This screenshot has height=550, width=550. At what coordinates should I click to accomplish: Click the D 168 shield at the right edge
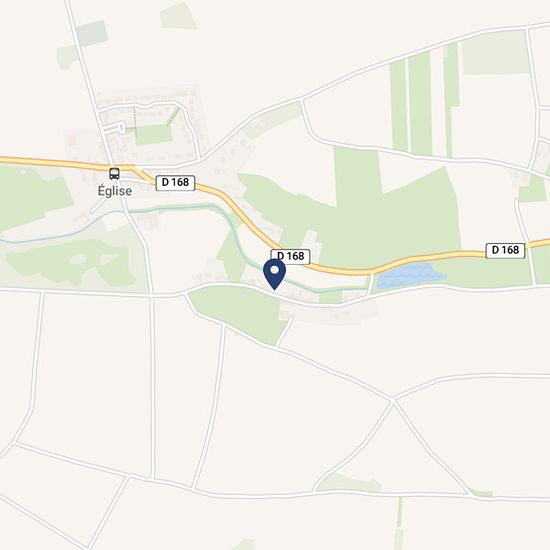[505, 250]
